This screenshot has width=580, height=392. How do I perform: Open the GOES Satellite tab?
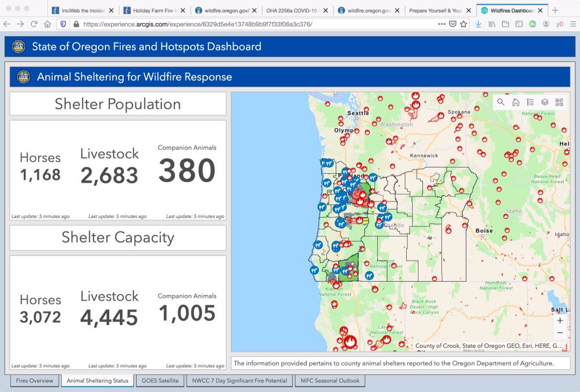pyautogui.click(x=160, y=381)
